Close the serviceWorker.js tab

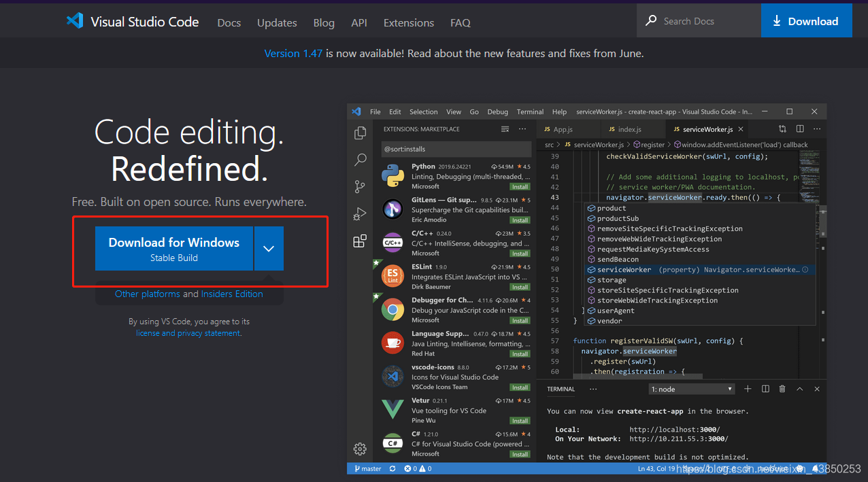[741, 129]
